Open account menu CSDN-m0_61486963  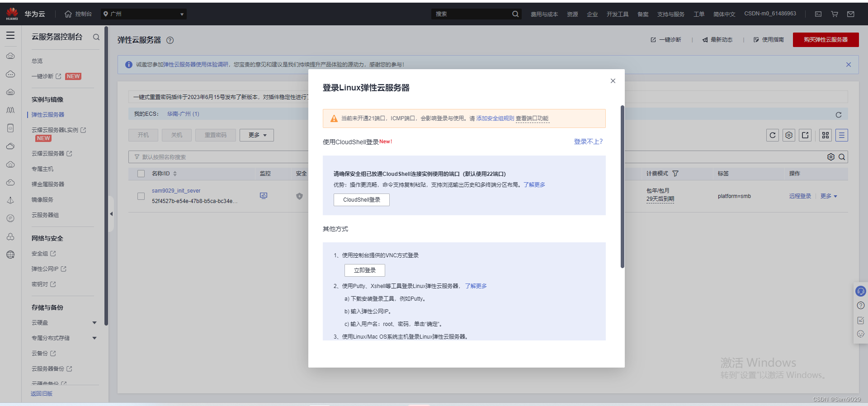[770, 14]
